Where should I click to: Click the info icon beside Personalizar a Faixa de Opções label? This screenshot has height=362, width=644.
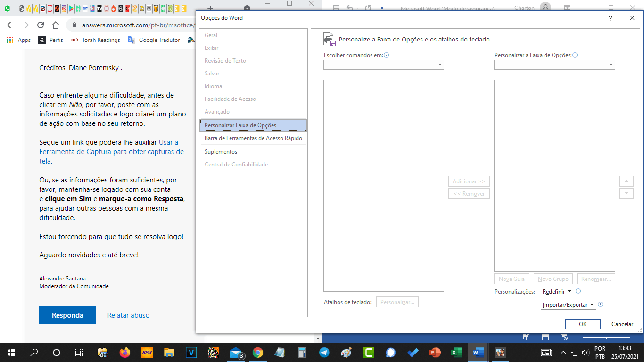575,55
